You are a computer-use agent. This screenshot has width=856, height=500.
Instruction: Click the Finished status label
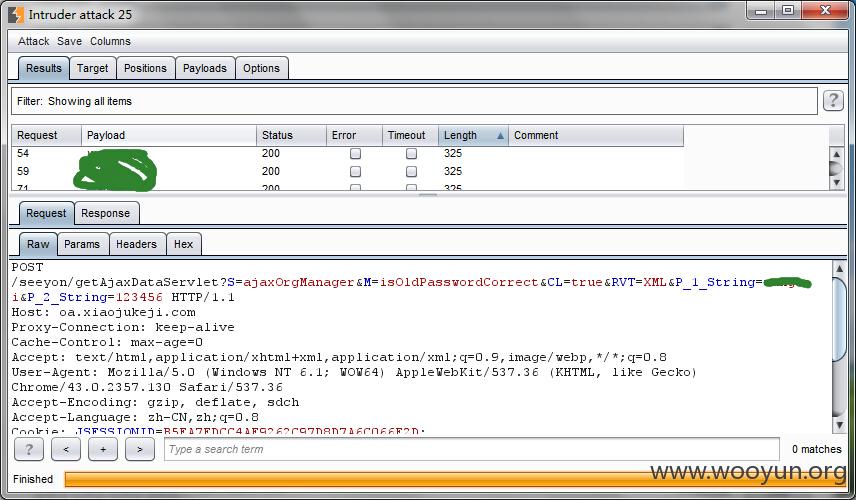[33, 479]
